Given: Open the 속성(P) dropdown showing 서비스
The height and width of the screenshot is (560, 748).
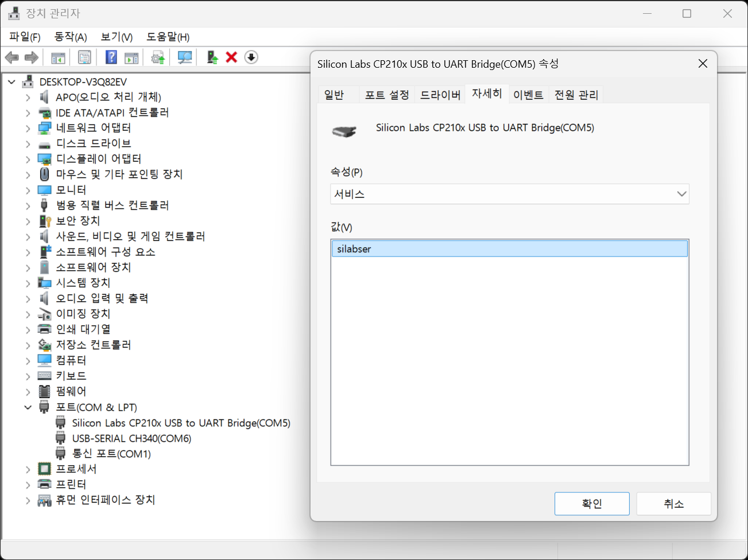Looking at the screenshot, I should coord(510,194).
